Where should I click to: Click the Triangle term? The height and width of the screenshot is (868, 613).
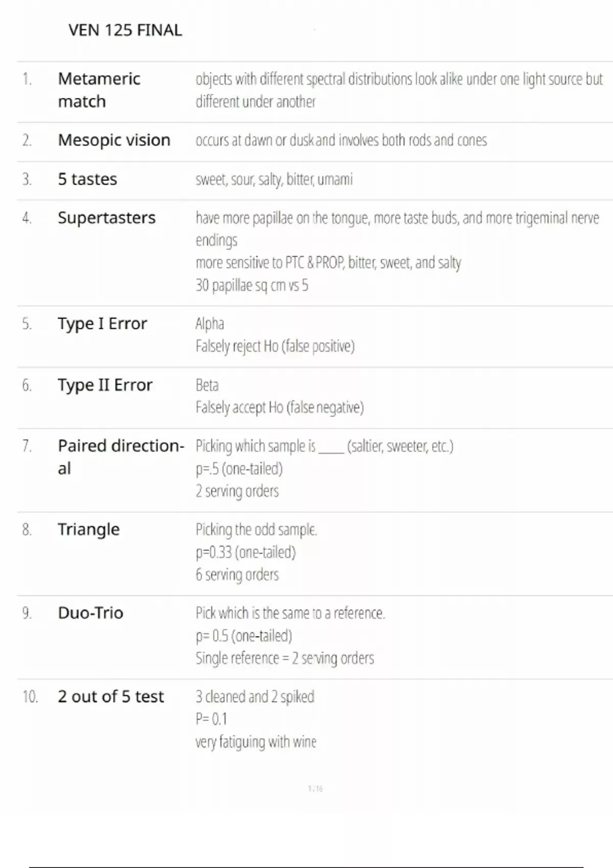tap(88, 529)
